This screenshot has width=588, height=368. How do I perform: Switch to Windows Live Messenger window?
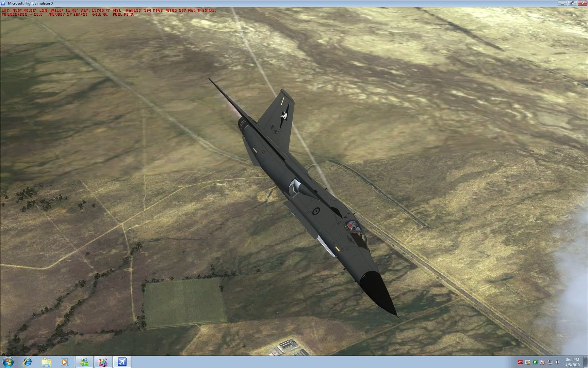84,362
